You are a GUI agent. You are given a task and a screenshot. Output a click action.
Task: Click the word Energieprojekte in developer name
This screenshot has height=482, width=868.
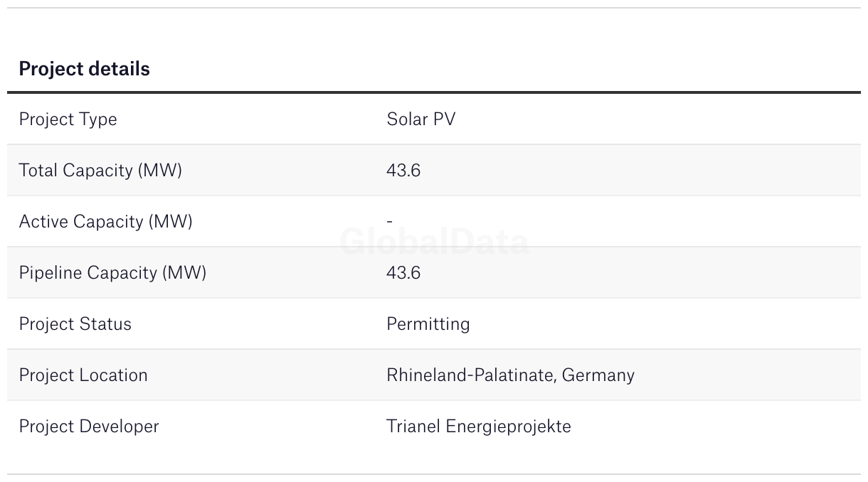coord(508,427)
